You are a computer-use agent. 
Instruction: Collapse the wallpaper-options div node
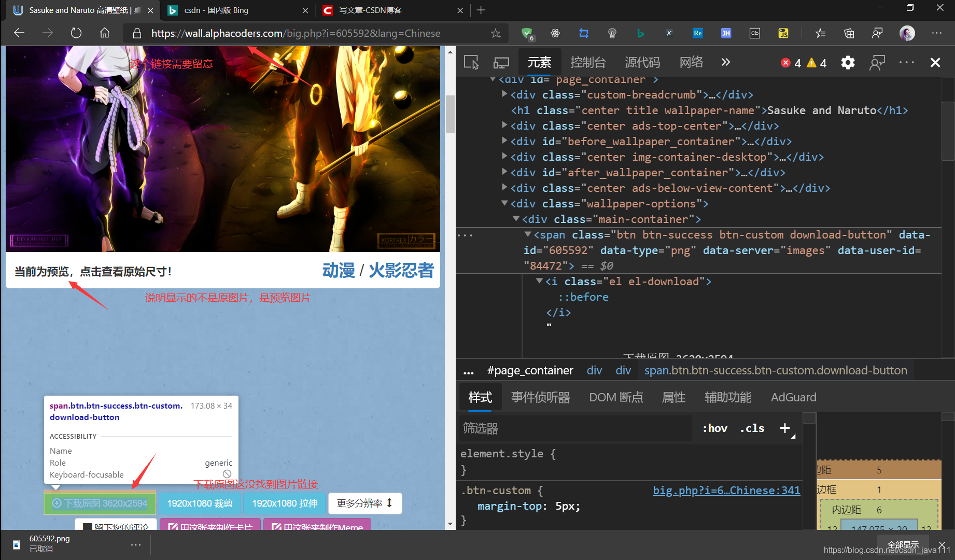[504, 203]
